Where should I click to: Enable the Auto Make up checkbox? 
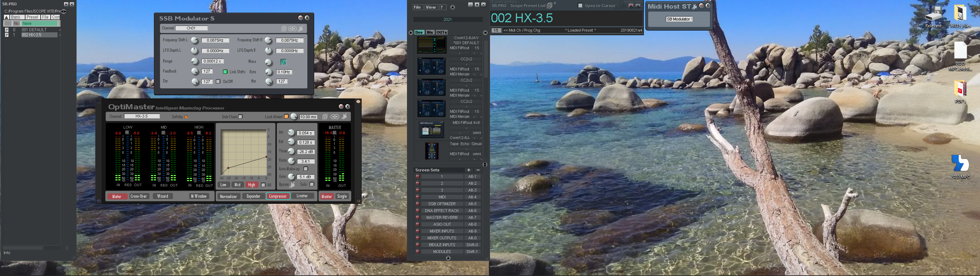coord(306,169)
